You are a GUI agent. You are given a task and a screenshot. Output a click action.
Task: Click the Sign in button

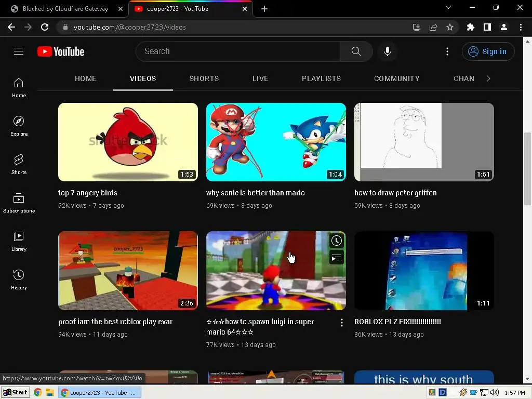pos(488,51)
